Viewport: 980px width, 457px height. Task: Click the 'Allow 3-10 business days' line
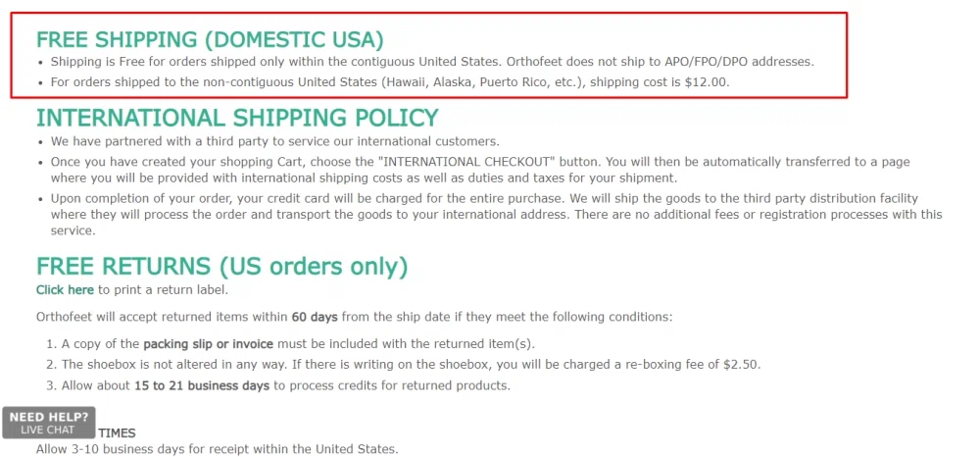[217, 449]
